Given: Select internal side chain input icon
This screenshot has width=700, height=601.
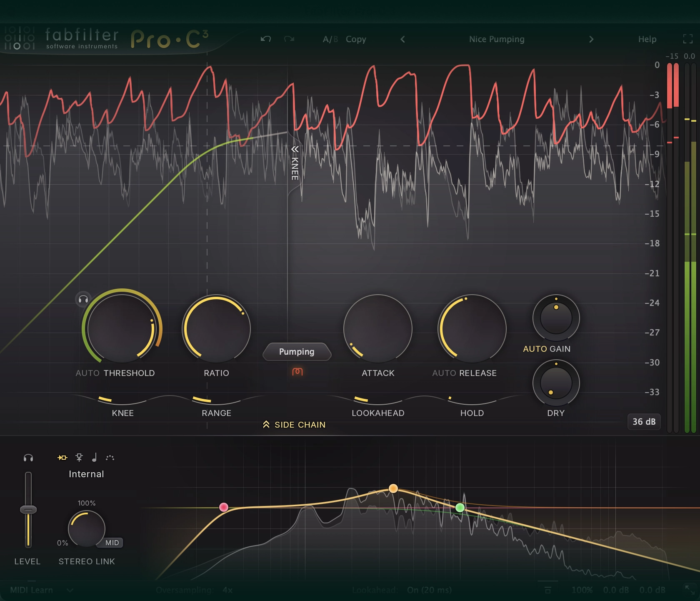Looking at the screenshot, I should coord(62,458).
